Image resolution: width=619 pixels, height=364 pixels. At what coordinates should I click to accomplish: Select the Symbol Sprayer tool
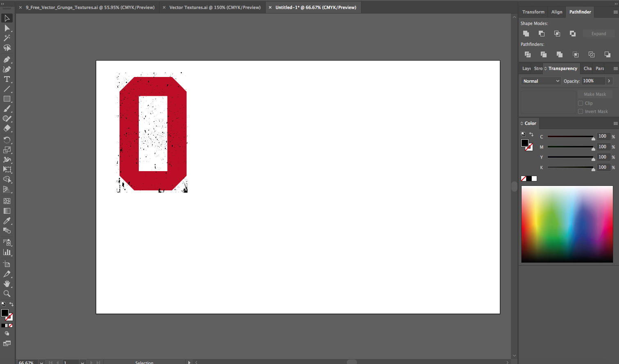click(x=7, y=242)
